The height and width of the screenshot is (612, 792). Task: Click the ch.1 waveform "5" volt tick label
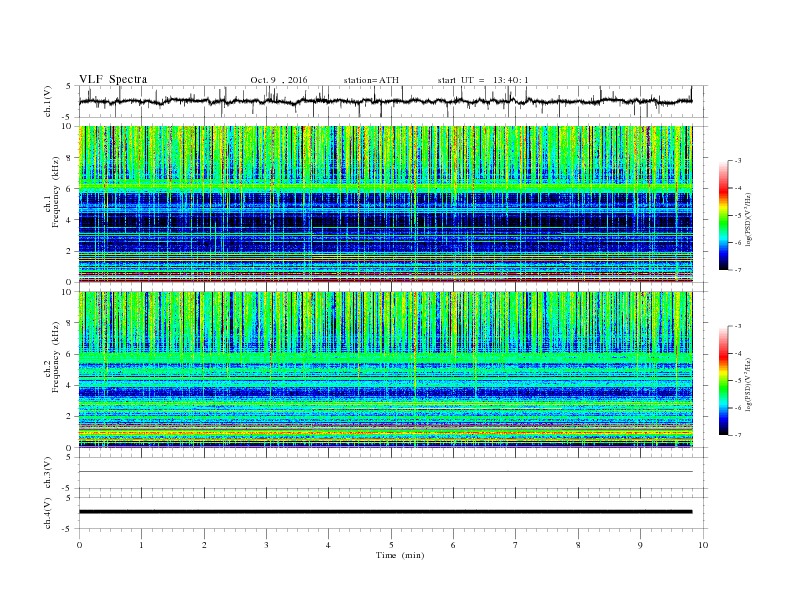(69, 86)
